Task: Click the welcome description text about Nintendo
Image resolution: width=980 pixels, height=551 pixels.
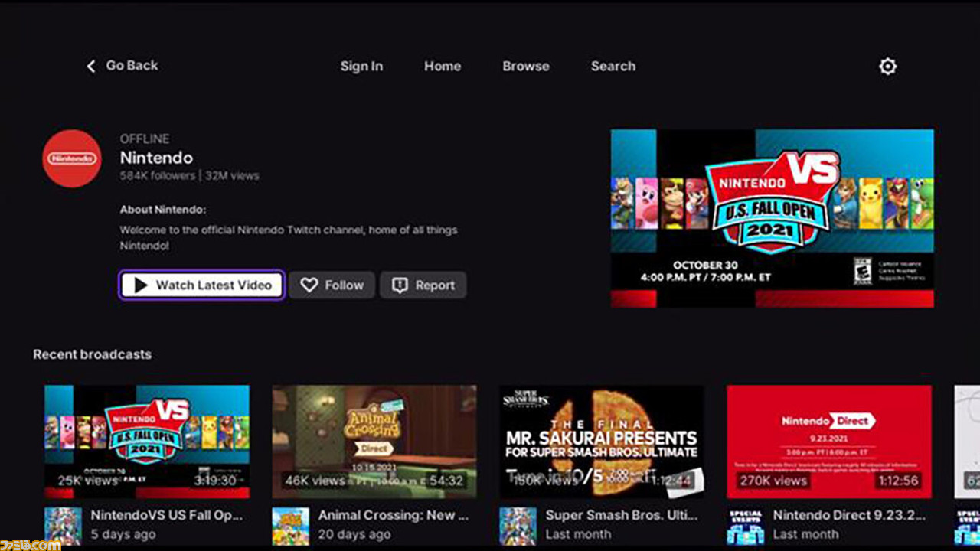Action: (289, 238)
